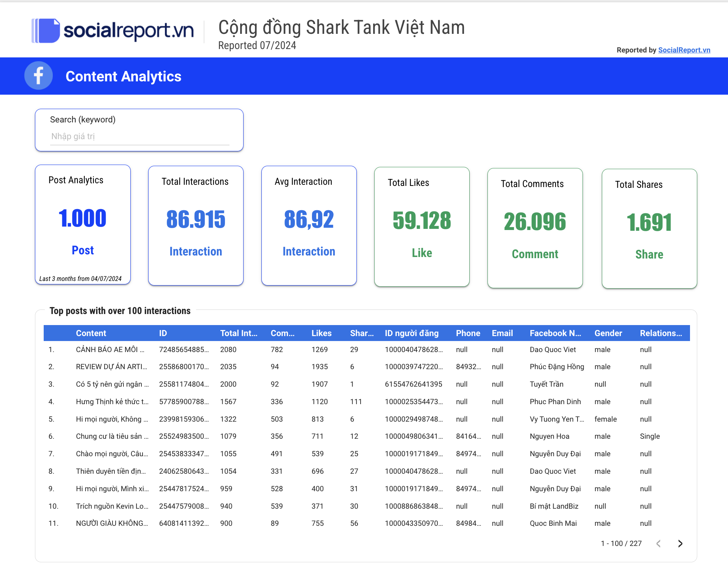Click Facebook name 'Phuc Phan Dinh'
This screenshot has width=728, height=568.
(x=555, y=401)
